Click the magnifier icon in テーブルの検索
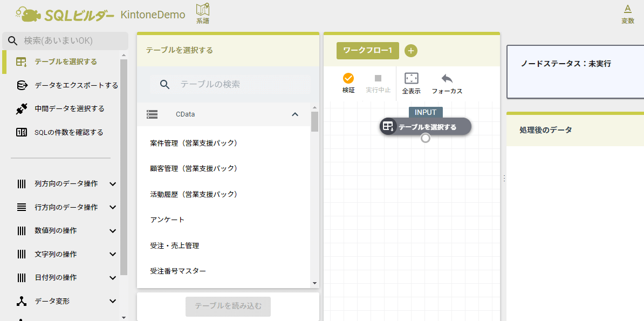 pyautogui.click(x=165, y=84)
